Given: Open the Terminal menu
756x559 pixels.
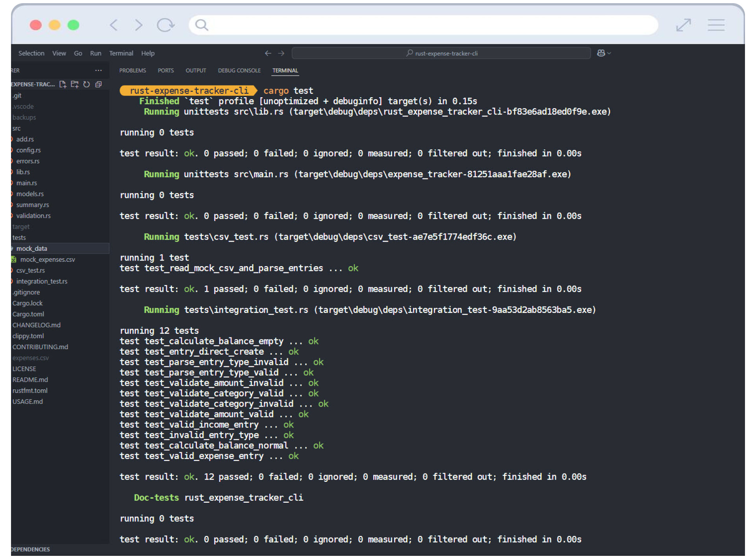Looking at the screenshot, I should pos(121,53).
